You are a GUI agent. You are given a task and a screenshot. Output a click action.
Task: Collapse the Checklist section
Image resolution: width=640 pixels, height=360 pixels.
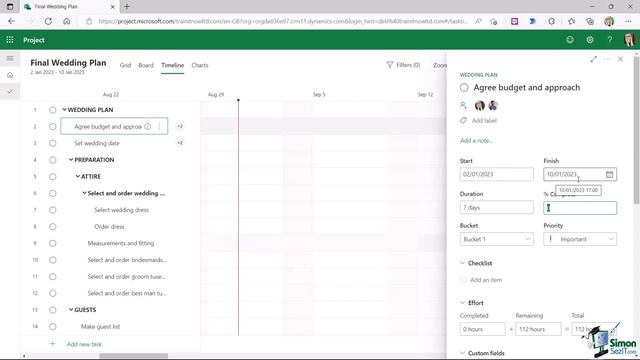pos(462,263)
